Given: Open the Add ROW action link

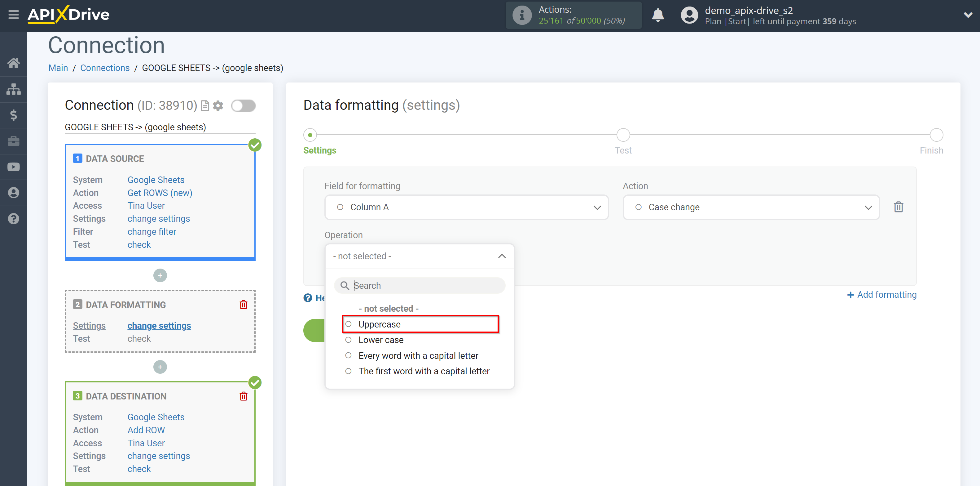Looking at the screenshot, I should click(146, 430).
